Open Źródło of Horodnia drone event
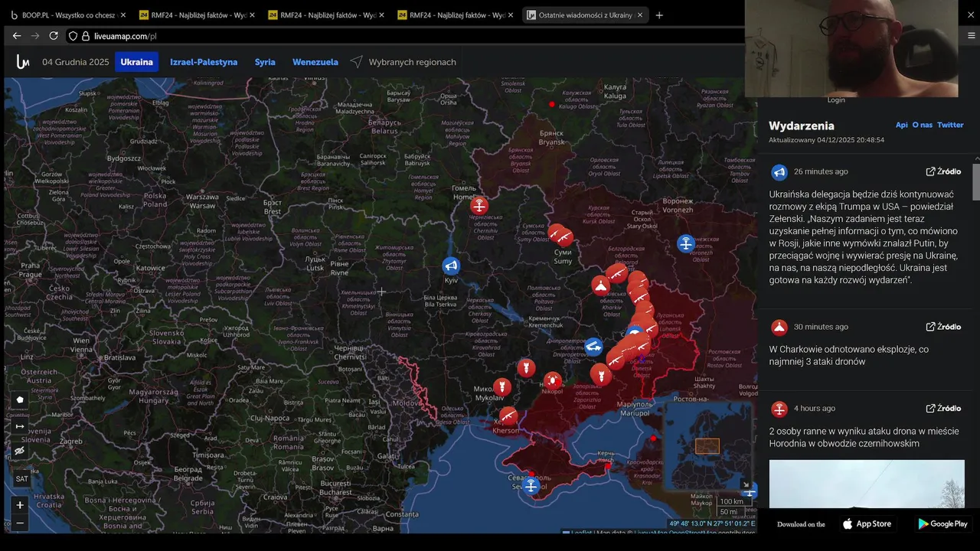This screenshot has width=980, height=551. tap(943, 409)
